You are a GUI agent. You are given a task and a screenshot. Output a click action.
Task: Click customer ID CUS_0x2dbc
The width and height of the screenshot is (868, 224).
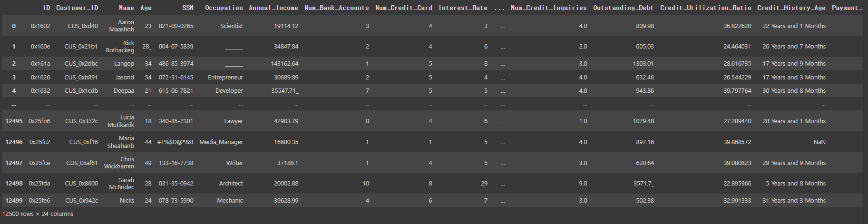[81, 64]
